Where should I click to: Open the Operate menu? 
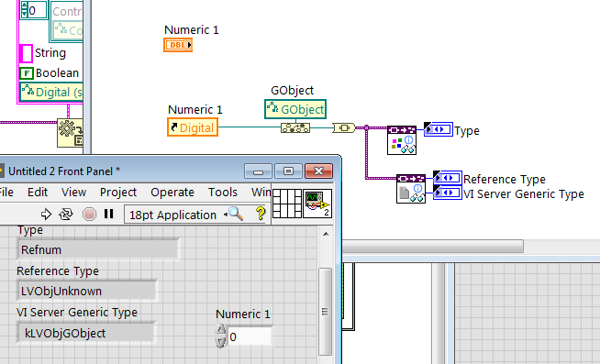click(x=172, y=192)
